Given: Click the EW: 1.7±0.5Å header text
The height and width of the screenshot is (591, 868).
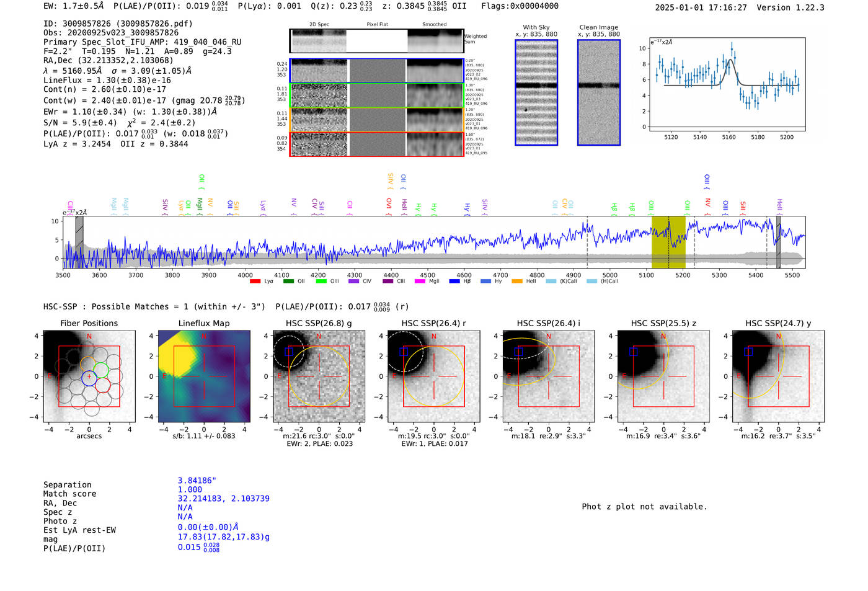Looking at the screenshot, I should pyautogui.click(x=74, y=6).
